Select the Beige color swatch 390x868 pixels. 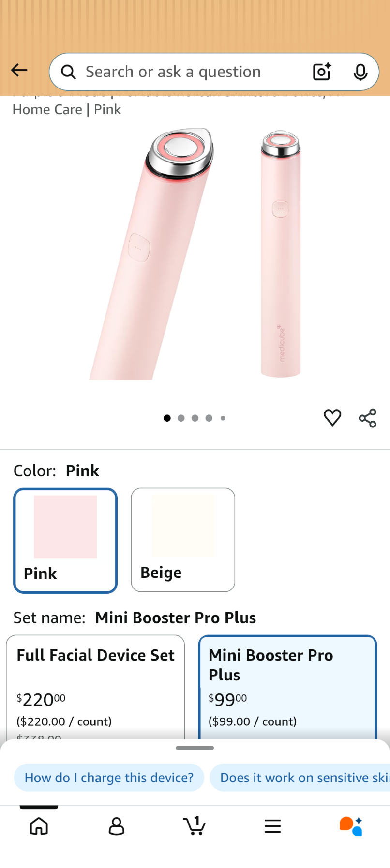(x=183, y=540)
